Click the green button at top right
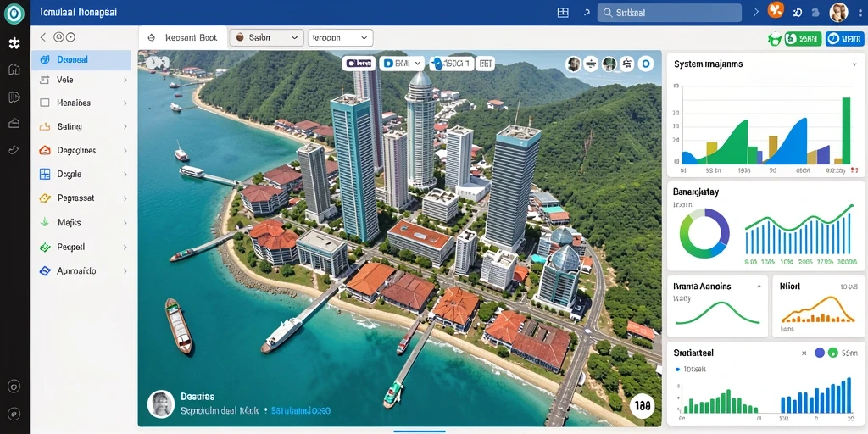Viewport: 868px width, 434px height. (x=803, y=38)
